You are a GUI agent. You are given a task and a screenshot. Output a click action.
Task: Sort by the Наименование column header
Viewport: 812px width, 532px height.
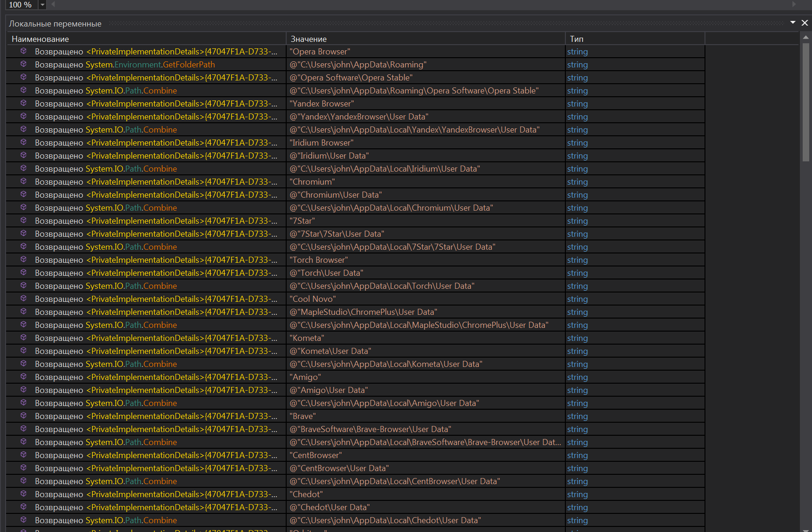tap(40, 39)
